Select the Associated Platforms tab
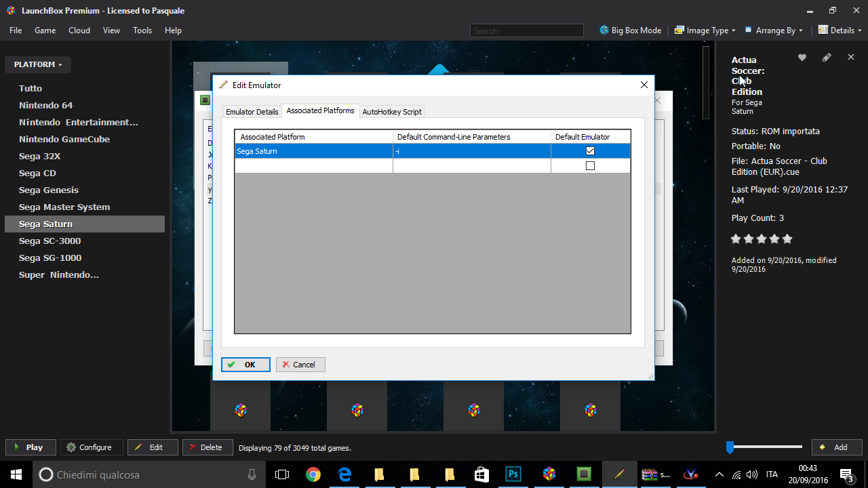This screenshot has height=488, width=868. tap(321, 110)
